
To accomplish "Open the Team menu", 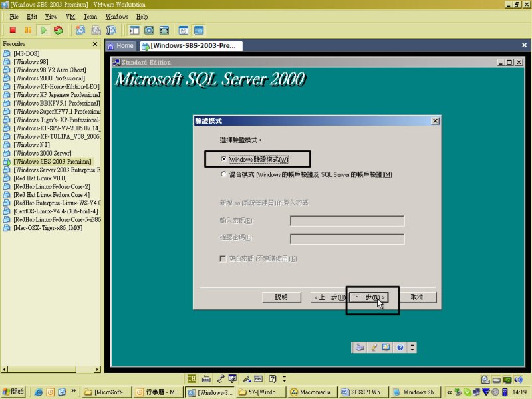I will pyautogui.click(x=90, y=17).
